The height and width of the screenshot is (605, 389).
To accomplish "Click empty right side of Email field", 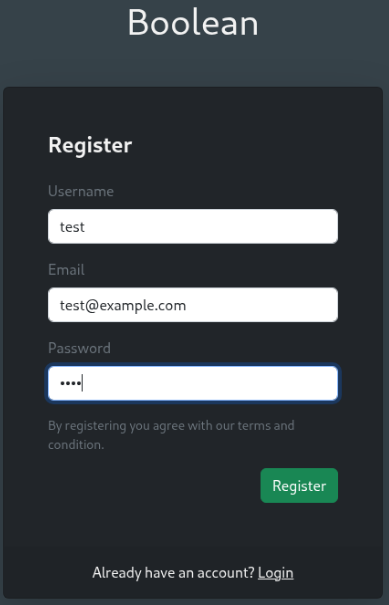I will [x=270, y=305].
